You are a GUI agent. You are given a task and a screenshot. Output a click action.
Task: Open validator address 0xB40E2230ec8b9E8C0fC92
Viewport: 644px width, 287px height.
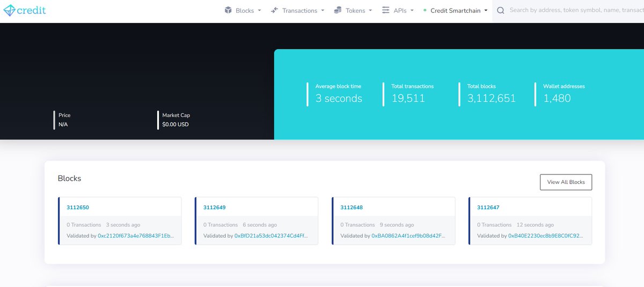point(545,236)
